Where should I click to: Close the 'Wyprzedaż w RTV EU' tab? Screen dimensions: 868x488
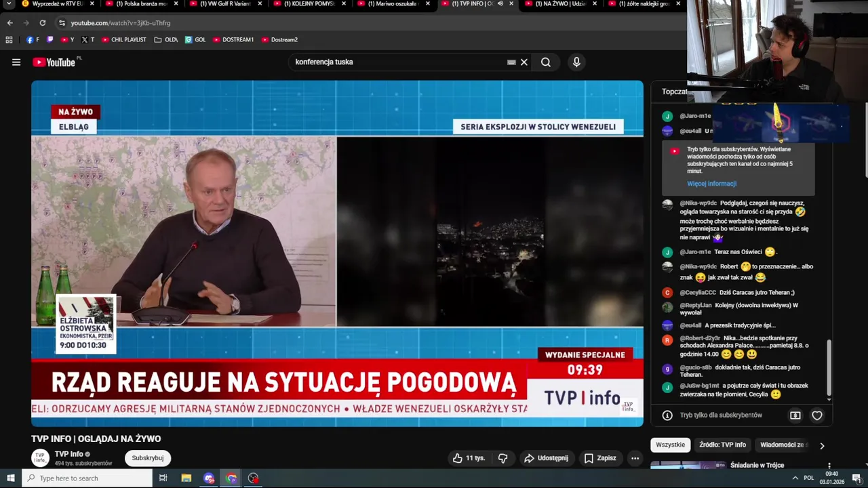pos(92,4)
